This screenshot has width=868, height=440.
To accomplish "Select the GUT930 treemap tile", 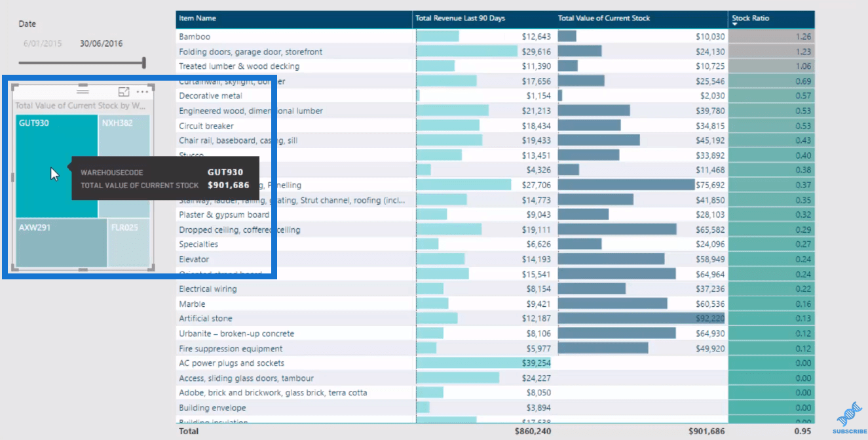I will (x=56, y=167).
